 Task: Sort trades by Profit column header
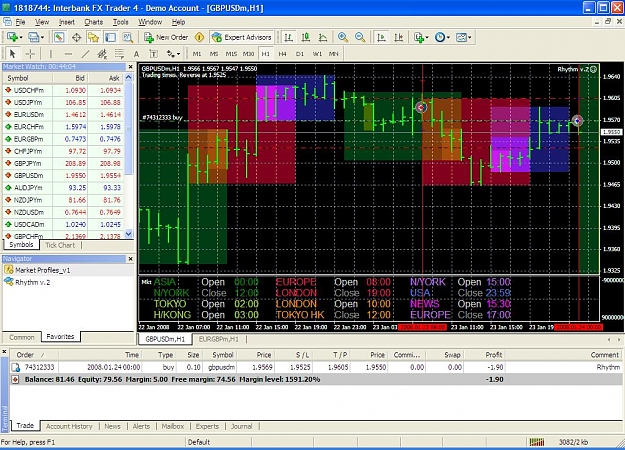[x=483, y=355]
